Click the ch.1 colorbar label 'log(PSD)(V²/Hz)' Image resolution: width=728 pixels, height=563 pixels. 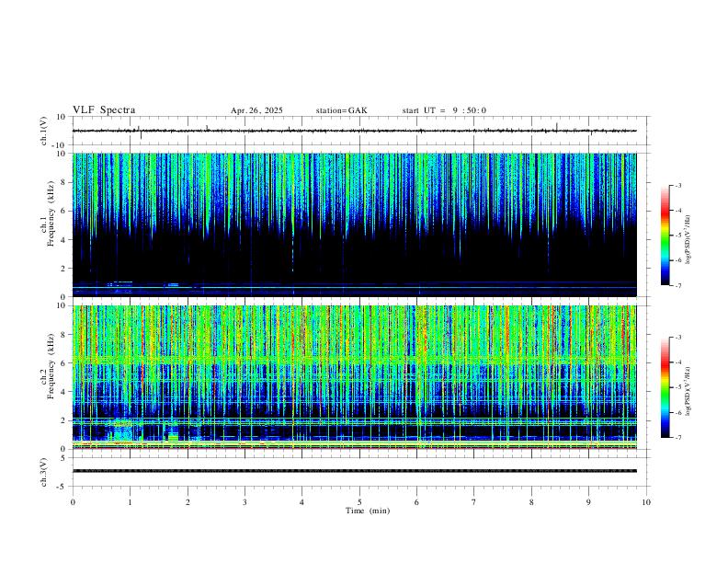pyautogui.click(x=688, y=239)
